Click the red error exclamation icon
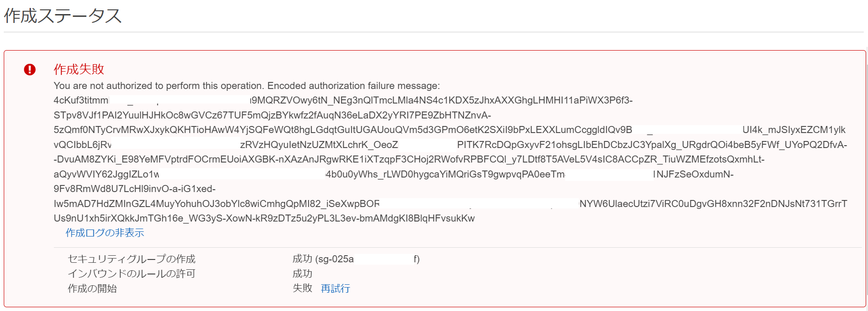This screenshot has width=868, height=311. (30, 70)
